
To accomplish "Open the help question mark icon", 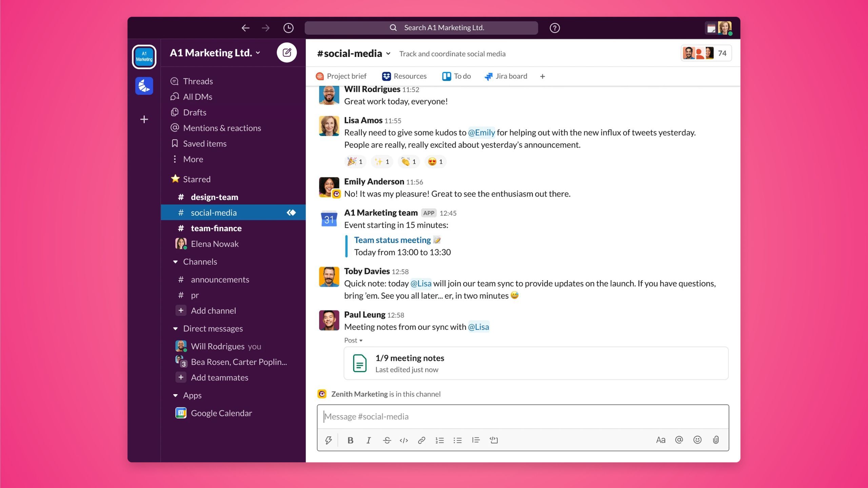I will coord(555,28).
